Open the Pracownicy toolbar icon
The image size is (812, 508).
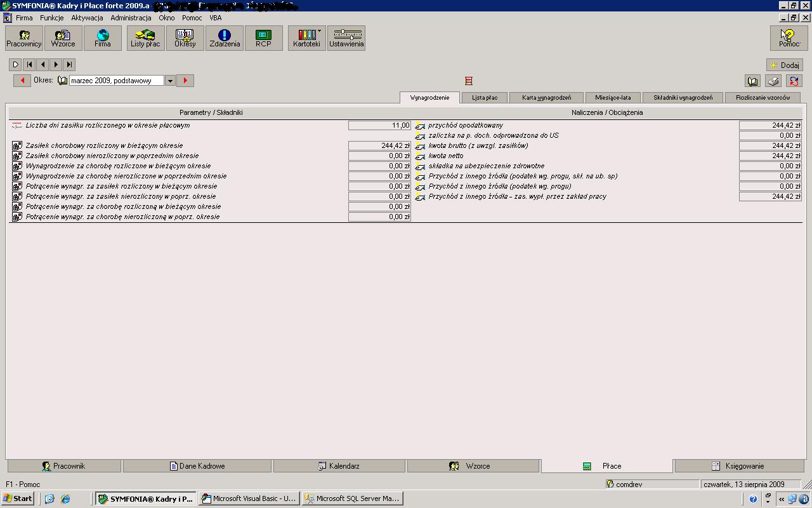click(x=24, y=38)
